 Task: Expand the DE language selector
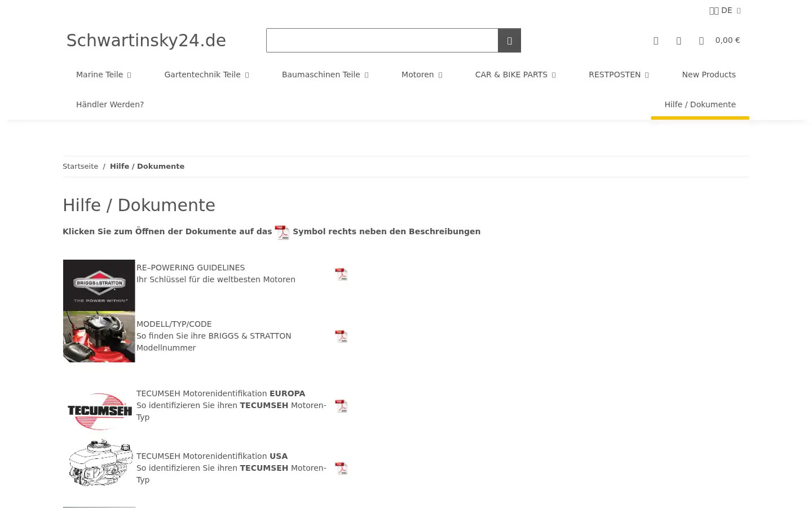tap(725, 10)
